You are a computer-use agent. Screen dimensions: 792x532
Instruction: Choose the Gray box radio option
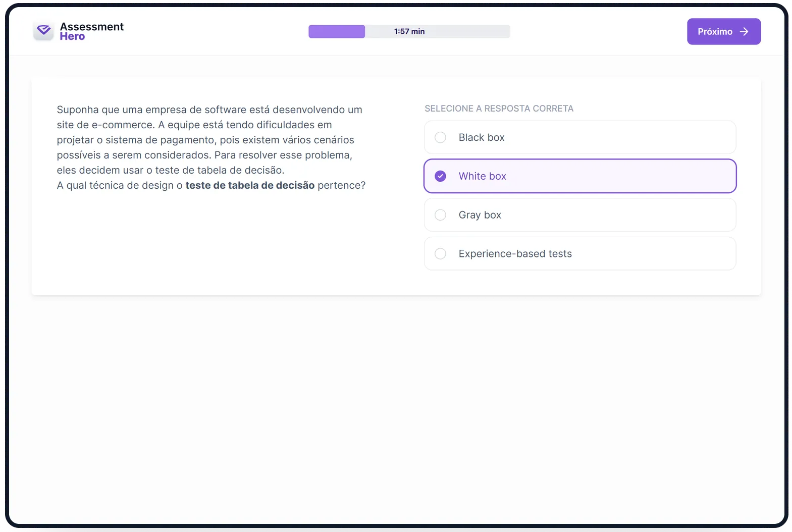[x=440, y=215]
